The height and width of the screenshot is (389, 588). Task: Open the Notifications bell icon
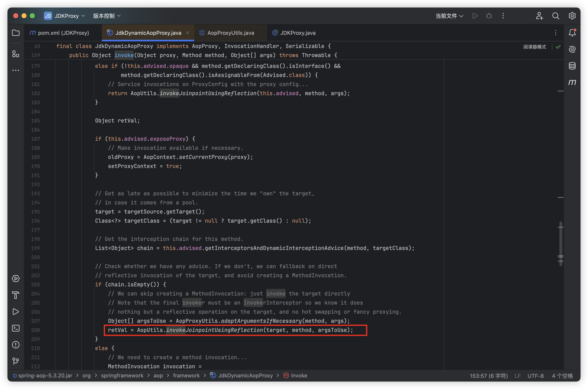tap(572, 33)
